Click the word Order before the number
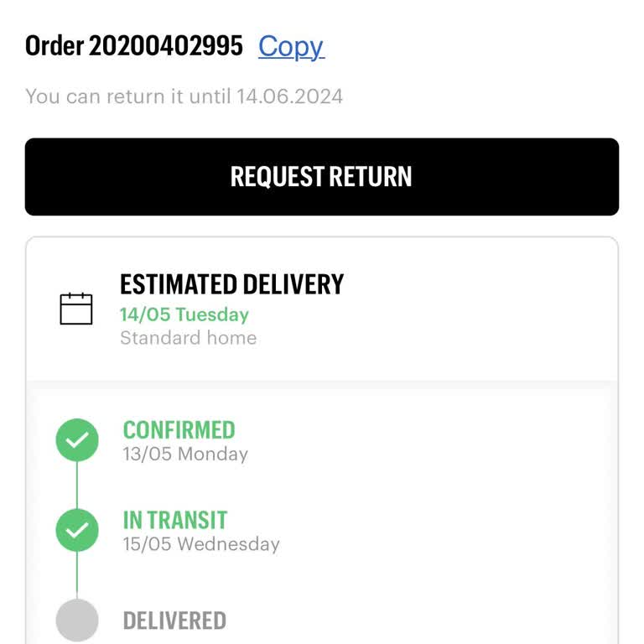This screenshot has width=644, height=644. tap(54, 46)
